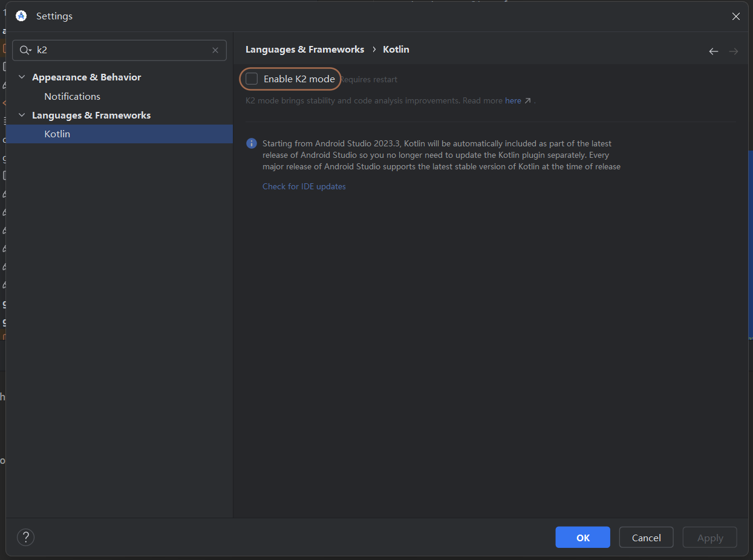Clear the k2 search query
The width and height of the screenshot is (753, 560).
coord(215,50)
